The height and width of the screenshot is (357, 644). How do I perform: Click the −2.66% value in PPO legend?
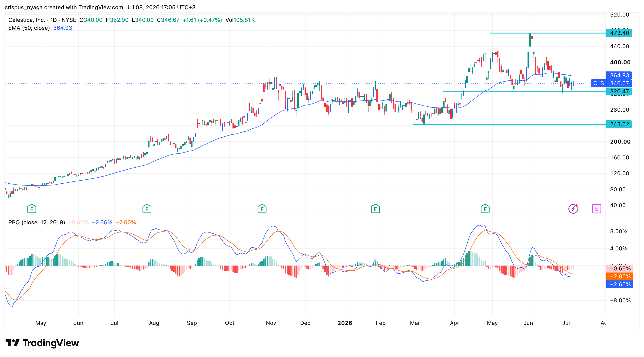(102, 222)
